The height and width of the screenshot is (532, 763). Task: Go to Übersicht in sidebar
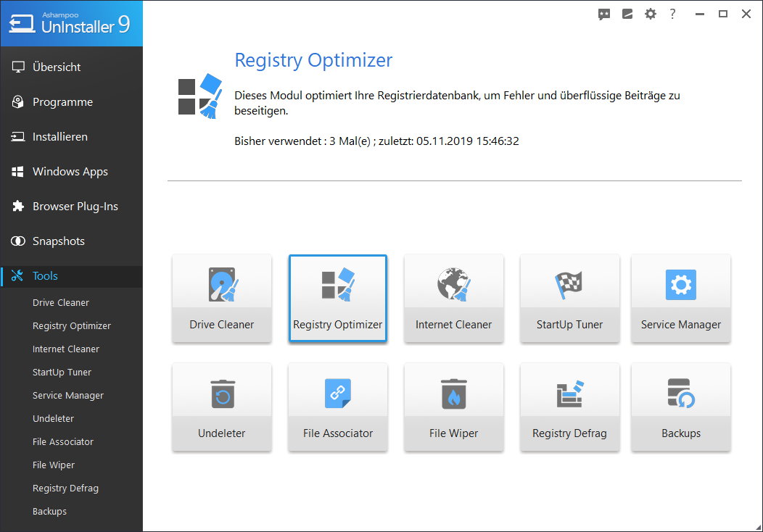57,67
